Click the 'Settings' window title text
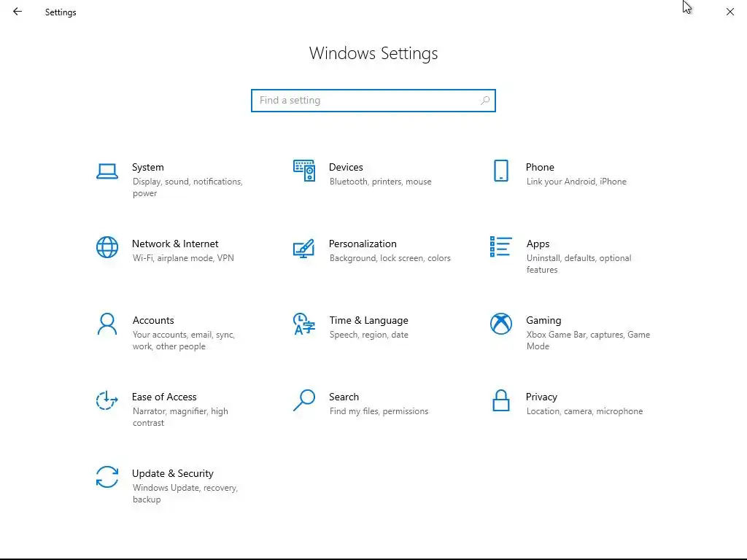The height and width of the screenshot is (560, 747). 61,12
